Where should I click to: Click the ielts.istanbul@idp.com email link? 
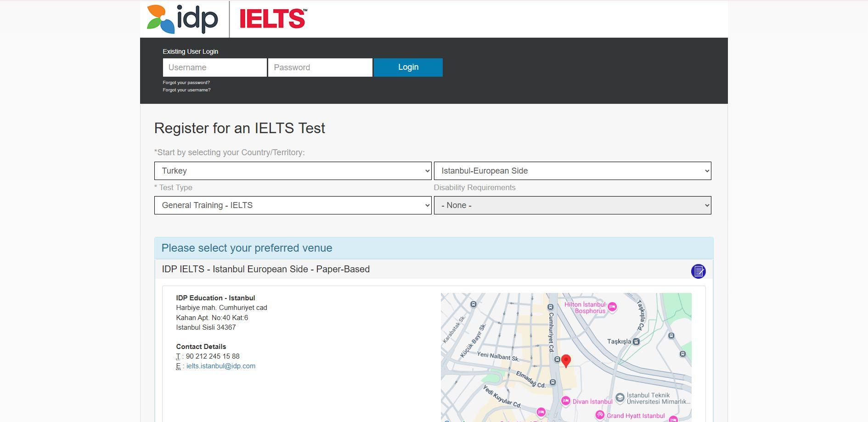point(221,366)
